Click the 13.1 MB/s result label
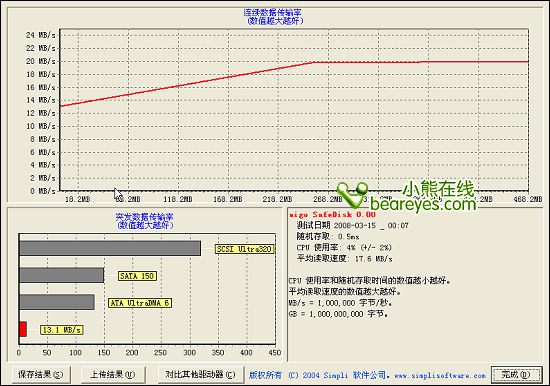 click(61, 330)
